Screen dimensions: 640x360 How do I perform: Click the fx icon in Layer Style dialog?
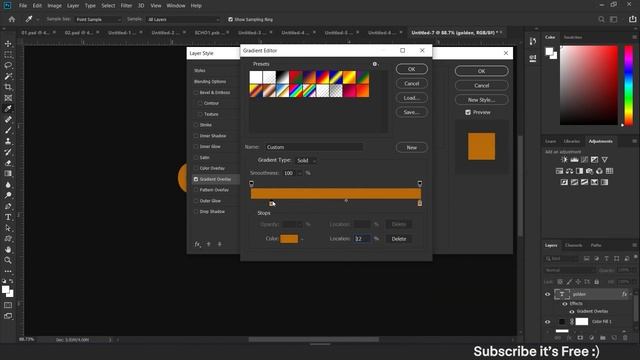pyautogui.click(x=198, y=244)
